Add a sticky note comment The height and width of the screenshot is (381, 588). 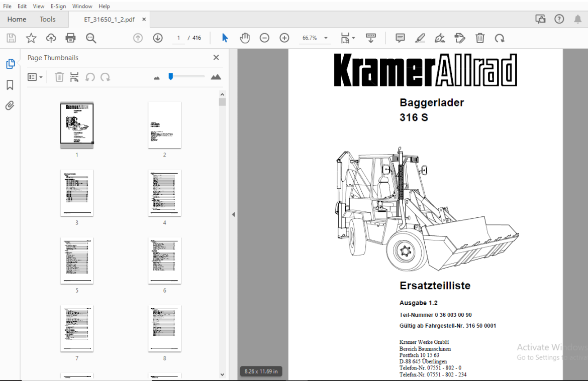[x=400, y=38]
